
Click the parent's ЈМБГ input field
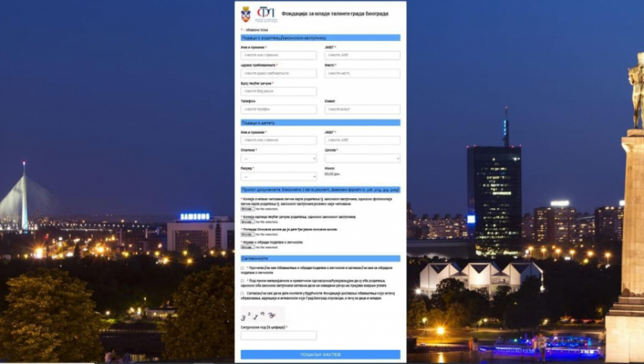pyautogui.click(x=362, y=55)
